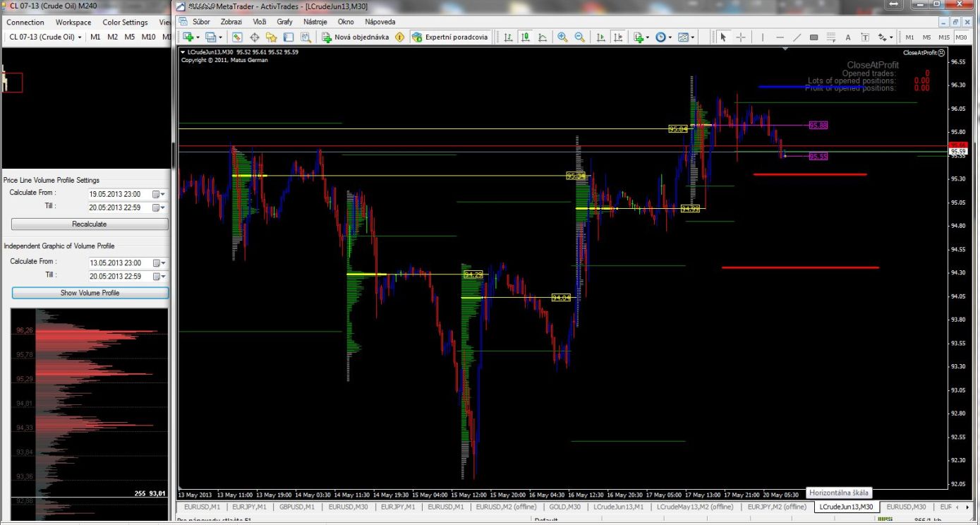980x525 pixels.
Task: Toggle the chart shift icon
Action: [618, 37]
